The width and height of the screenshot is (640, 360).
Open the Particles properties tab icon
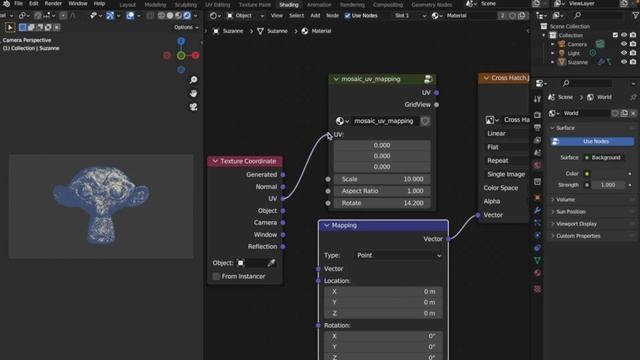(x=537, y=223)
